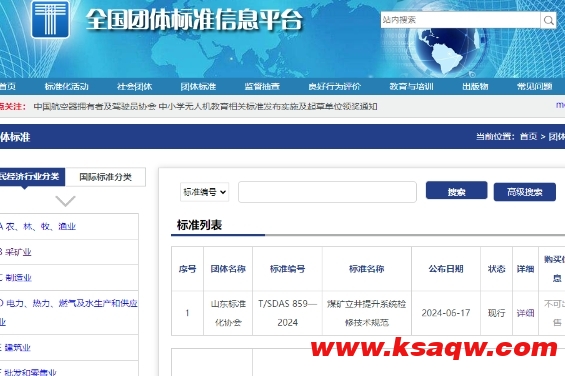
Task: Click the 现行 status cell
Action: [x=497, y=313]
